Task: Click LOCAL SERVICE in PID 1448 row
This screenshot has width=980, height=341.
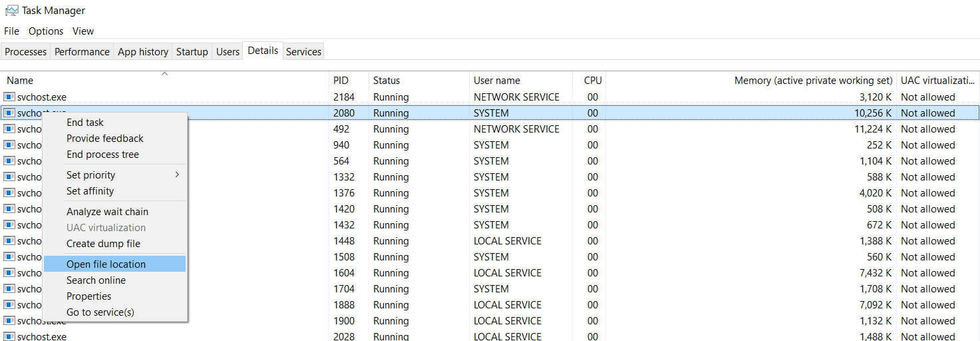Action: (x=508, y=241)
